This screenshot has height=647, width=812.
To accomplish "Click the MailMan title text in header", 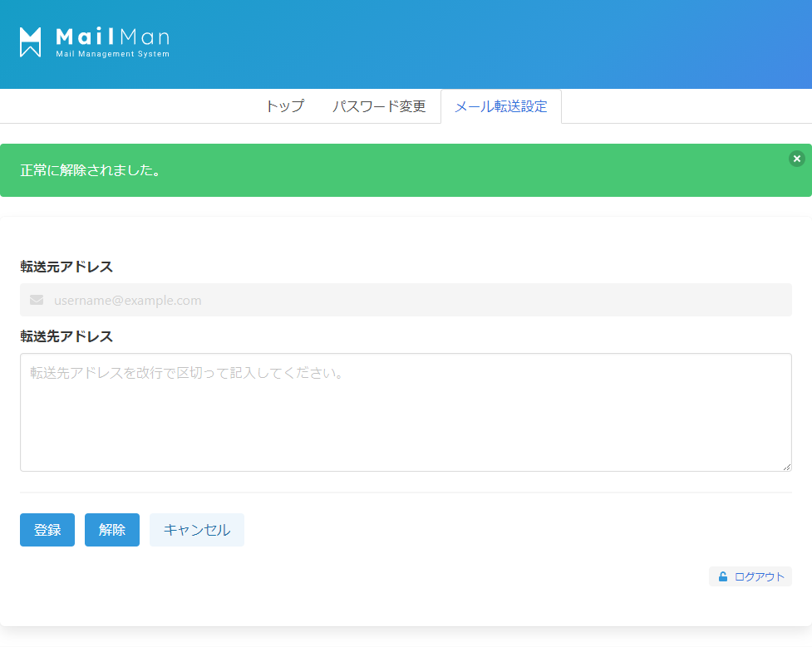I will [x=112, y=37].
